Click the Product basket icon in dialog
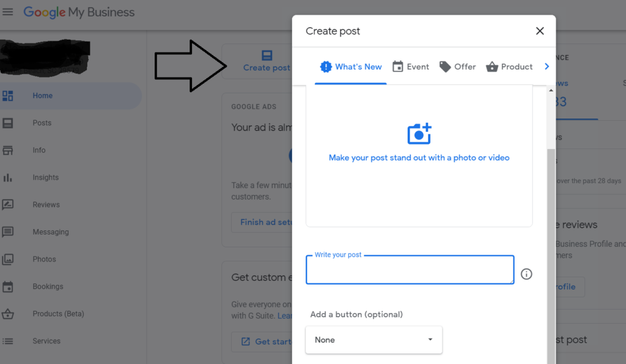 coord(492,67)
